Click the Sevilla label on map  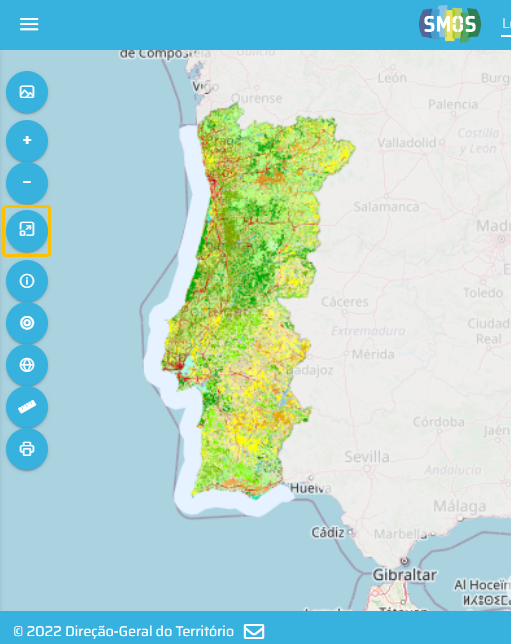tap(367, 457)
